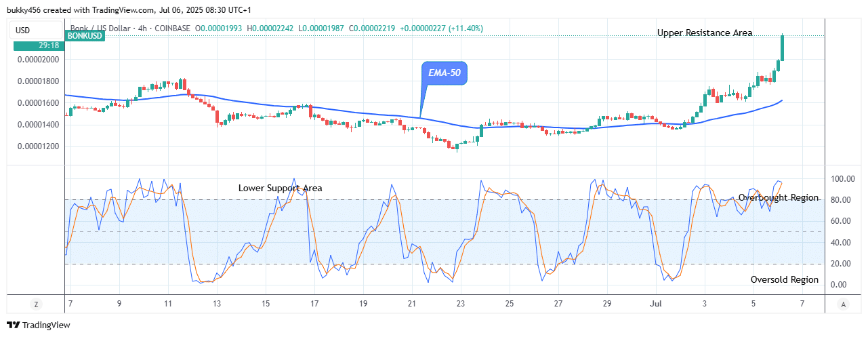Click the 0.00001200 price axis label
Image resolution: width=868 pixels, height=337 pixels.
click(39, 146)
